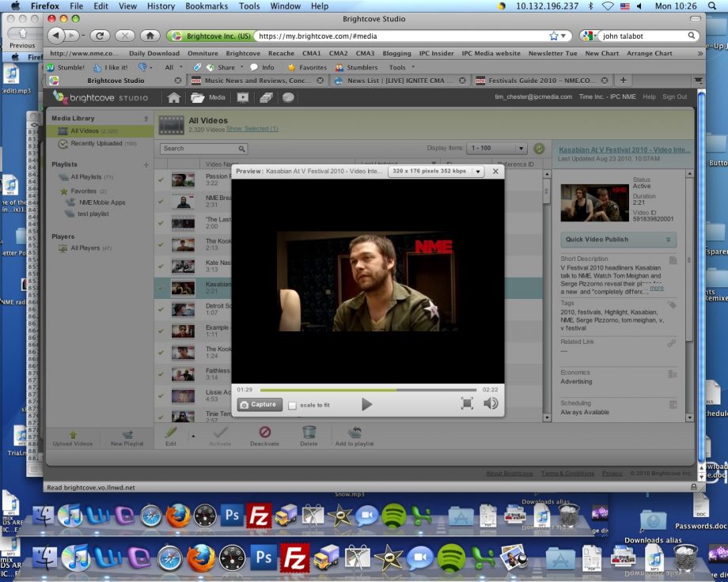Click the Firefox home button
Image resolution: width=728 pixels, height=582 pixels.
[x=150, y=36]
